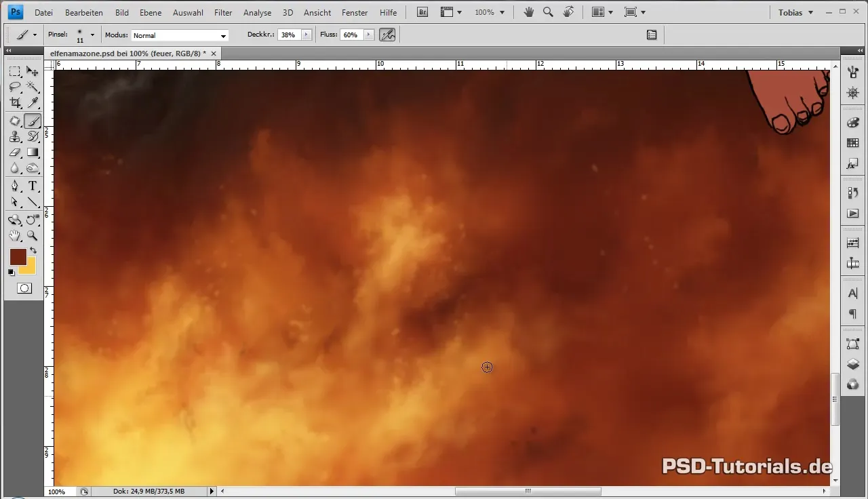This screenshot has height=499, width=868.
Task: Select the 3D Rotate tool
Action: [x=14, y=220]
